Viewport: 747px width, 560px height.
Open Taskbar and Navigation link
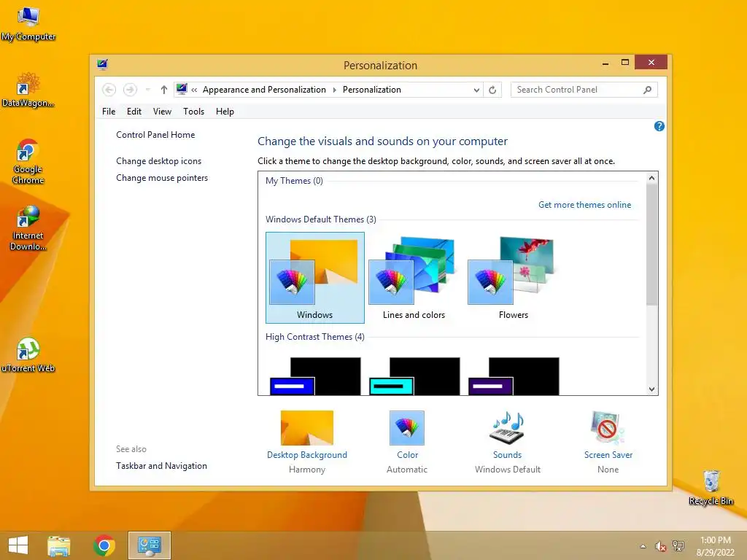[161, 466]
